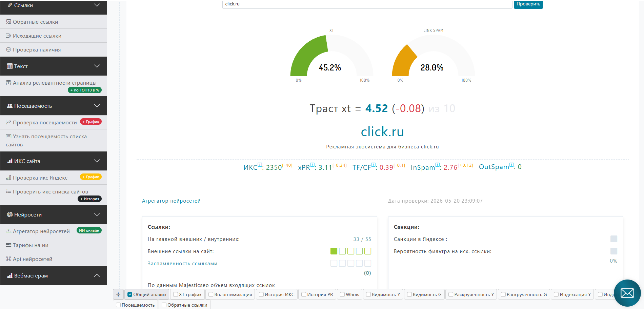Check the Обратные ссылки checkbox in bottom bar

click(164, 305)
